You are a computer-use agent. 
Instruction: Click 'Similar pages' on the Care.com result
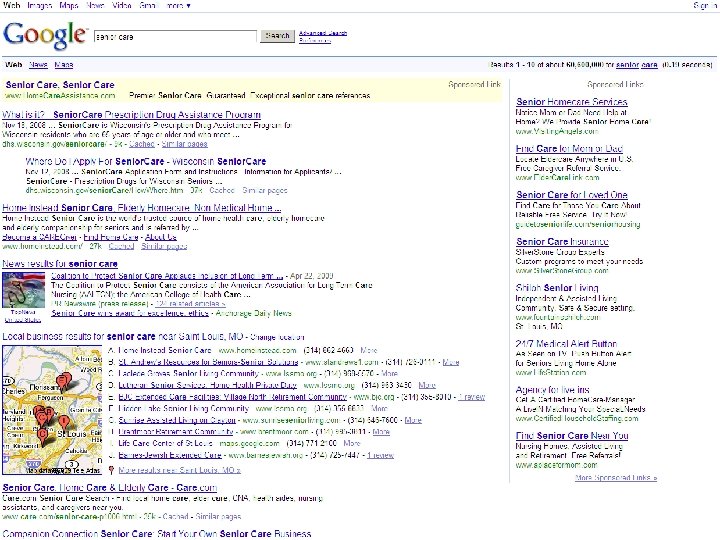coord(218,517)
